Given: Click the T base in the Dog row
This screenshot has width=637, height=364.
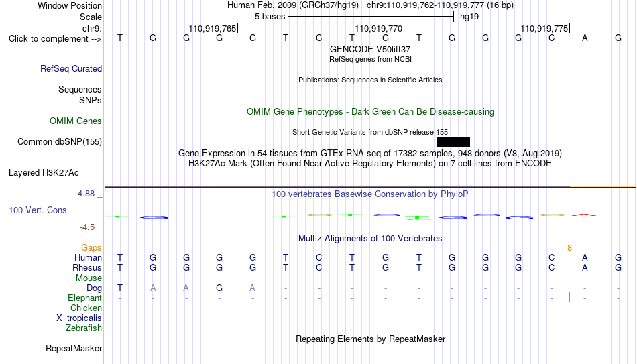Looking at the screenshot, I should click(x=120, y=288).
